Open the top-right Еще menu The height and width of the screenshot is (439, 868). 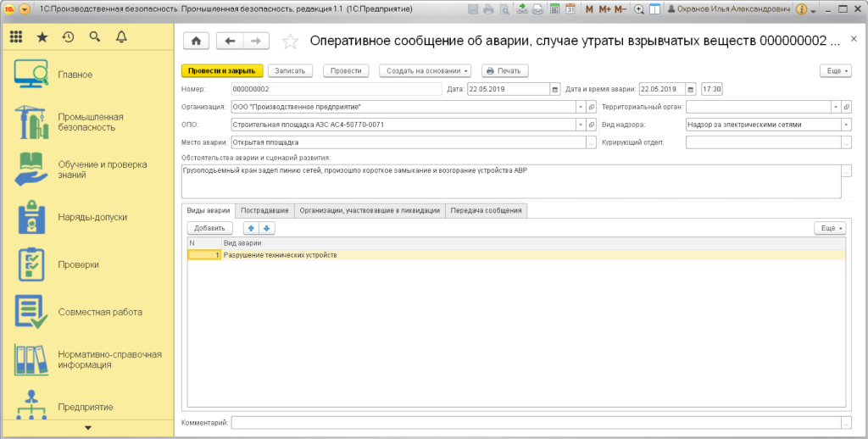point(835,71)
